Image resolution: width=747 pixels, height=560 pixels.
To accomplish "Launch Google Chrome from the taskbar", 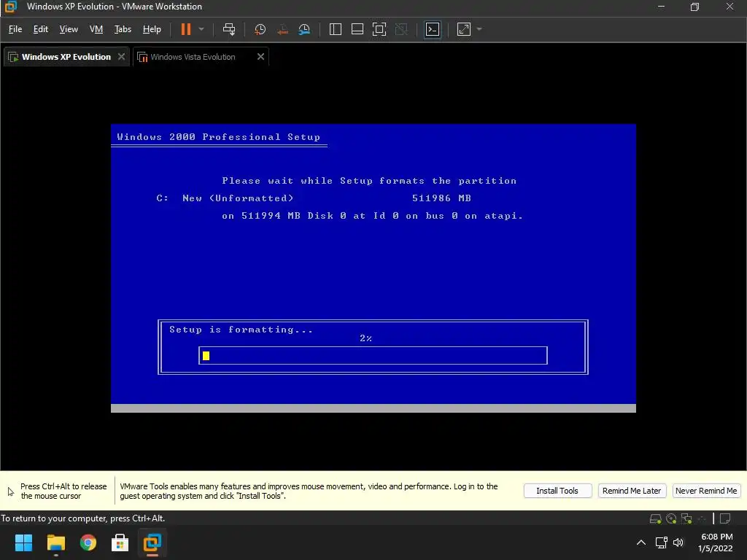I will pyautogui.click(x=88, y=542).
